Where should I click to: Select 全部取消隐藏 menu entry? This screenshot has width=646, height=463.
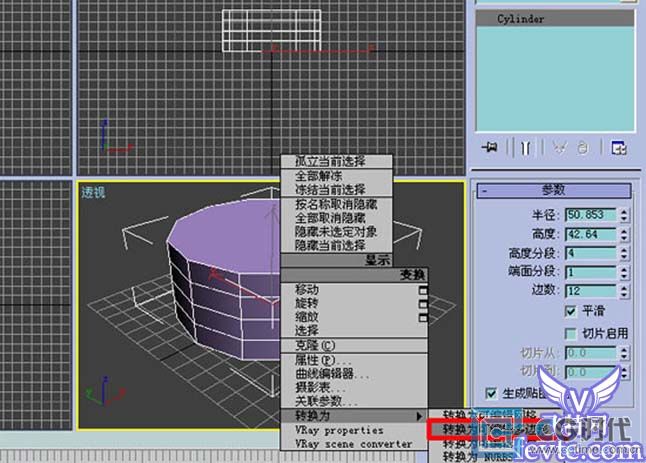[336, 218]
